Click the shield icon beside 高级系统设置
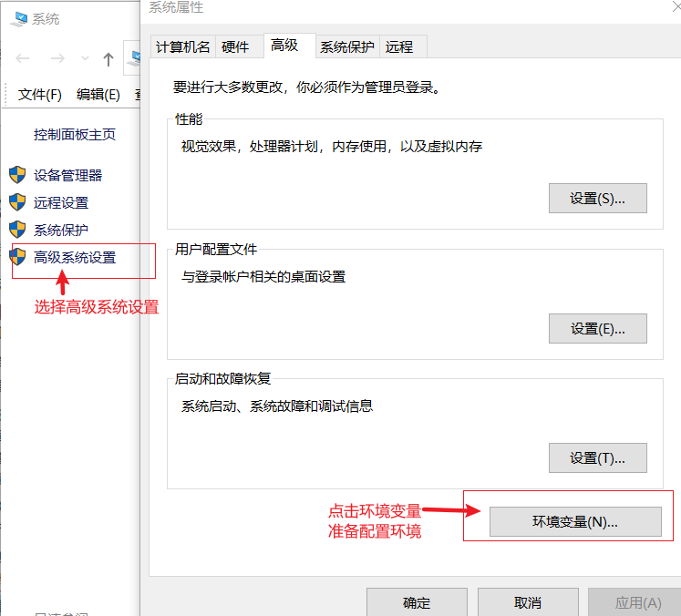This screenshot has height=616, width=681. click(x=17, y=257)
